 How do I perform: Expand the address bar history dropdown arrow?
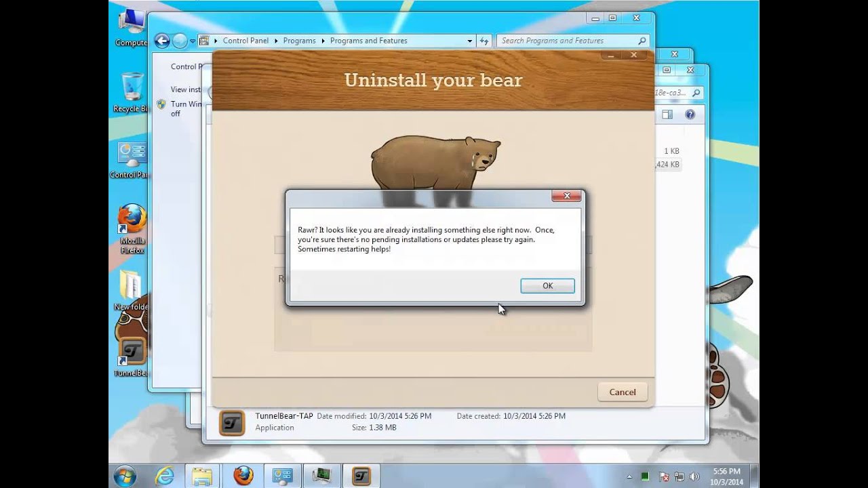[x=469, y=41]
